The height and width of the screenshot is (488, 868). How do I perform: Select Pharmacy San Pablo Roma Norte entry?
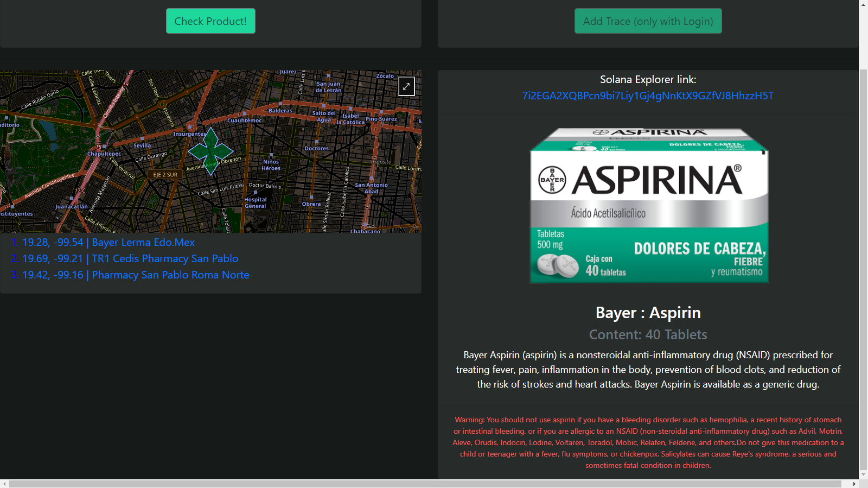coord(136,275)
